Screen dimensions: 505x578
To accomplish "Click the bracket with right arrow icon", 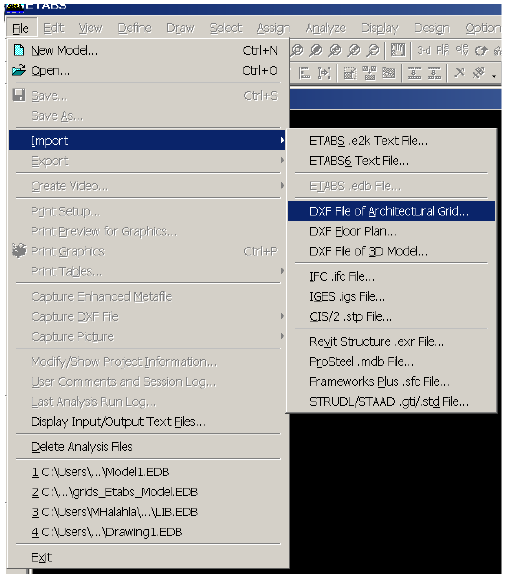I will pyautogui.click(x=324, y=73).
